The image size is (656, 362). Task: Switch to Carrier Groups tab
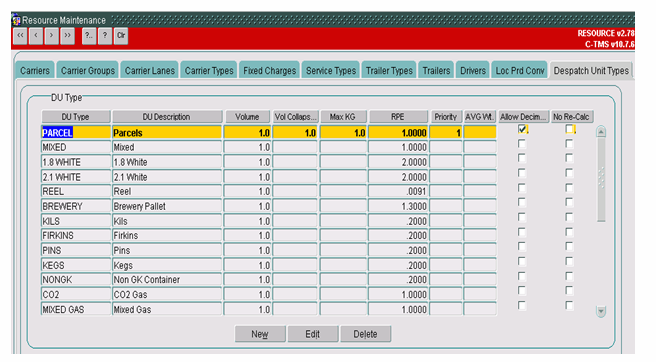[x=87, y=70]
